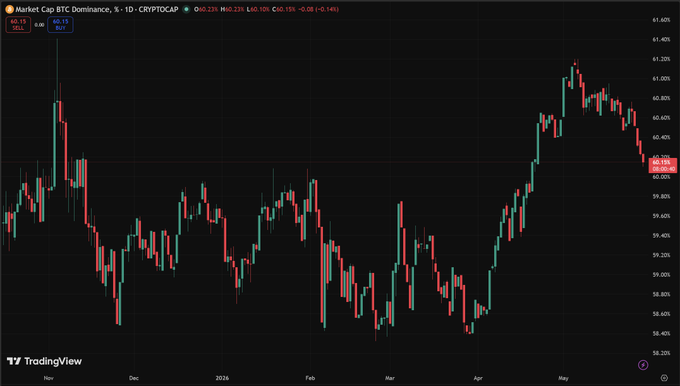Open chart settings gear icon
Viewport: 680px width, 386px height.
(x=664, y=378)
